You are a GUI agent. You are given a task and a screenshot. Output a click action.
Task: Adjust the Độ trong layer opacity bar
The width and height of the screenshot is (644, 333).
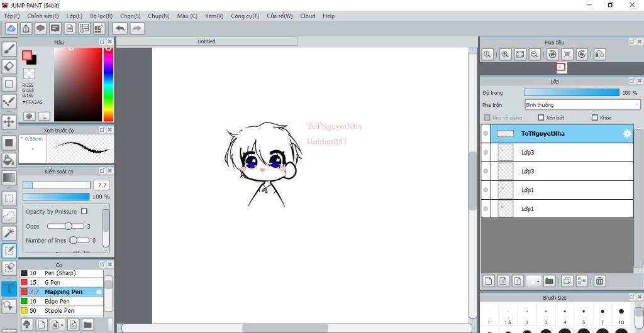click(571, 93)
